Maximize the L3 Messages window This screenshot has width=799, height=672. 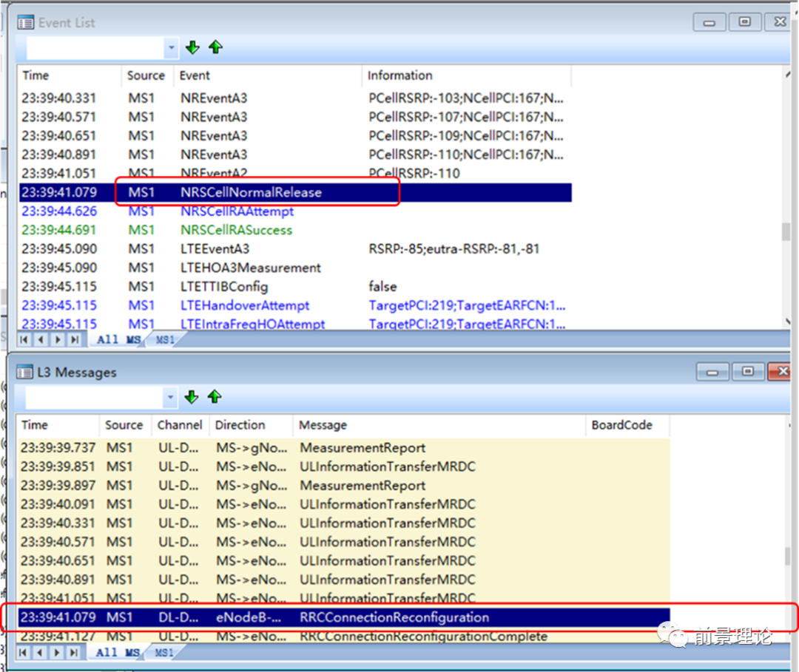[747, 372]
